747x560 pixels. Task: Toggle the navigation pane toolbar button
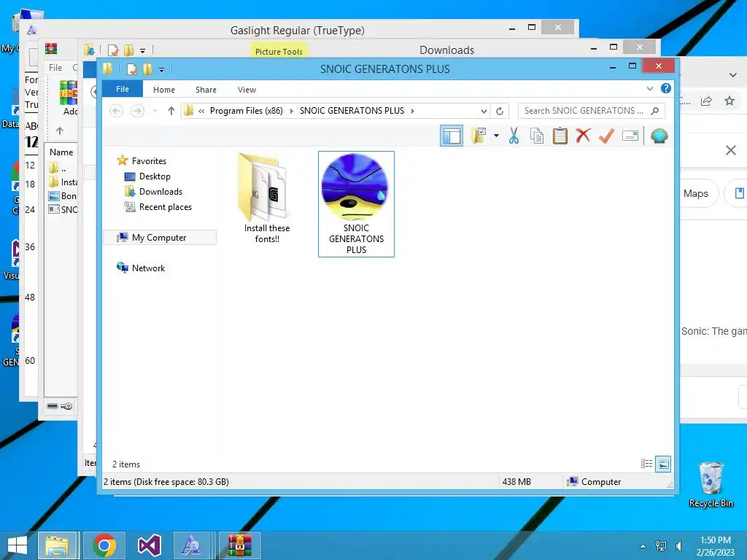click(x=451, y=136)
